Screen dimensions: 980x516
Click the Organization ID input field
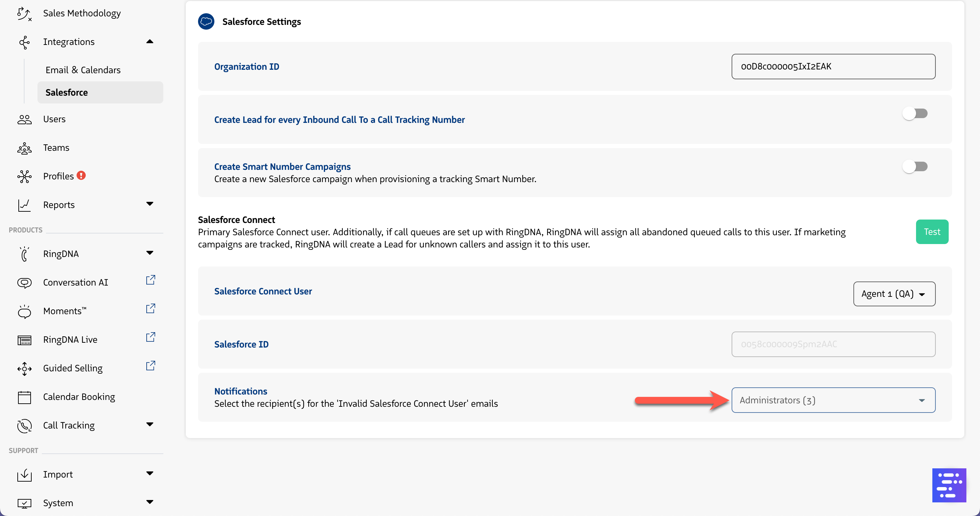[833, 66]
